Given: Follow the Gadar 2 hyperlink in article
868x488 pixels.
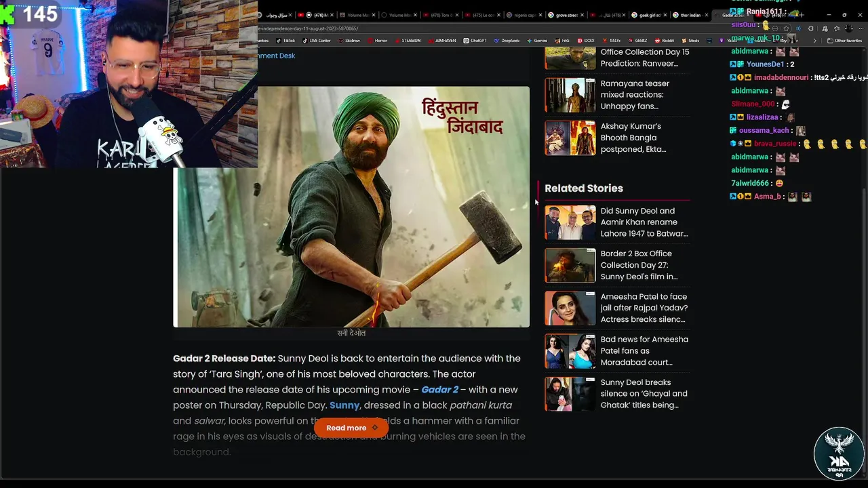Looking at the screenshot, I should click(x=439, y=390).
